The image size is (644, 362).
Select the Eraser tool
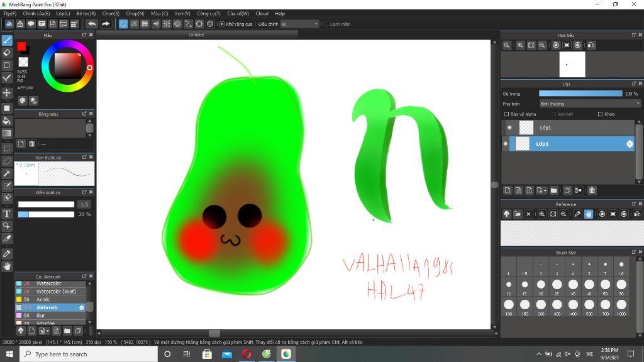[7, 53]
